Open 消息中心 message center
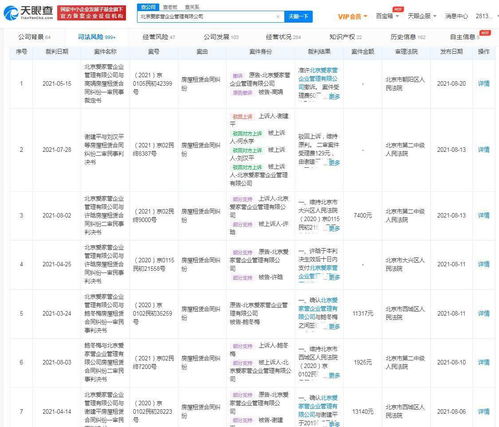 pyautogui.click(x=456, y=16)
